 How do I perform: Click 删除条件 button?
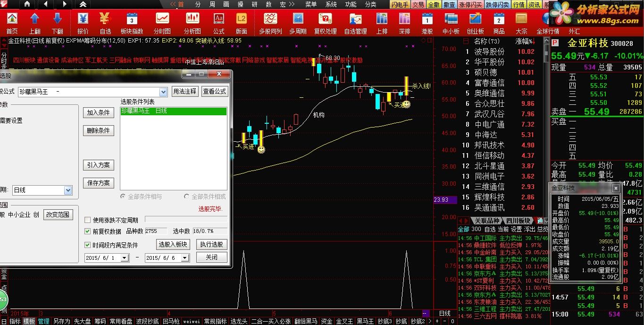pos(98,131)
